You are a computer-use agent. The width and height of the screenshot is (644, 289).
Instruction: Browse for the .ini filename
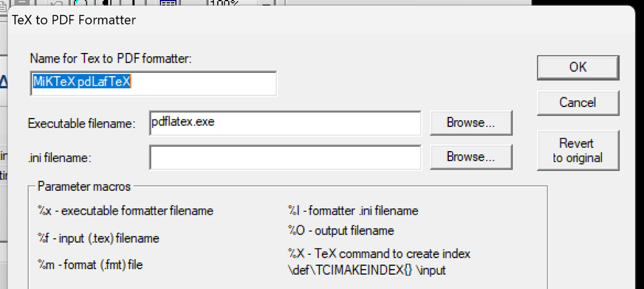[471, 157]
